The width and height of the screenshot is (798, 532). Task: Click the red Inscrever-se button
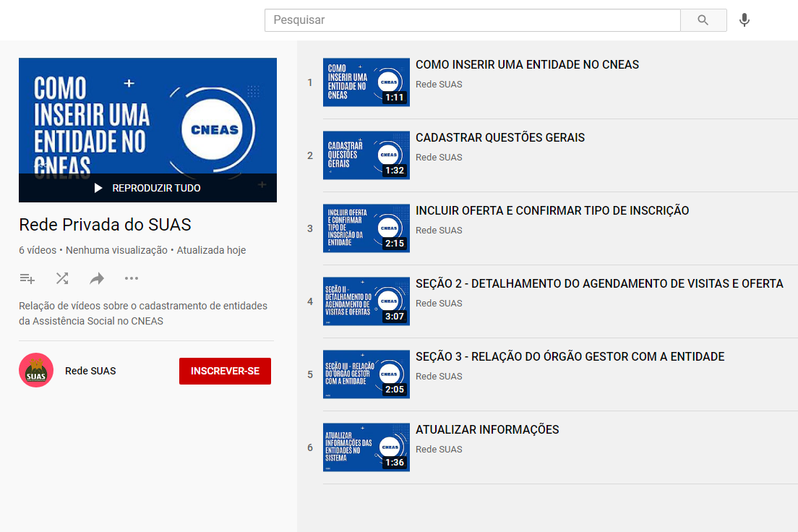225,371
